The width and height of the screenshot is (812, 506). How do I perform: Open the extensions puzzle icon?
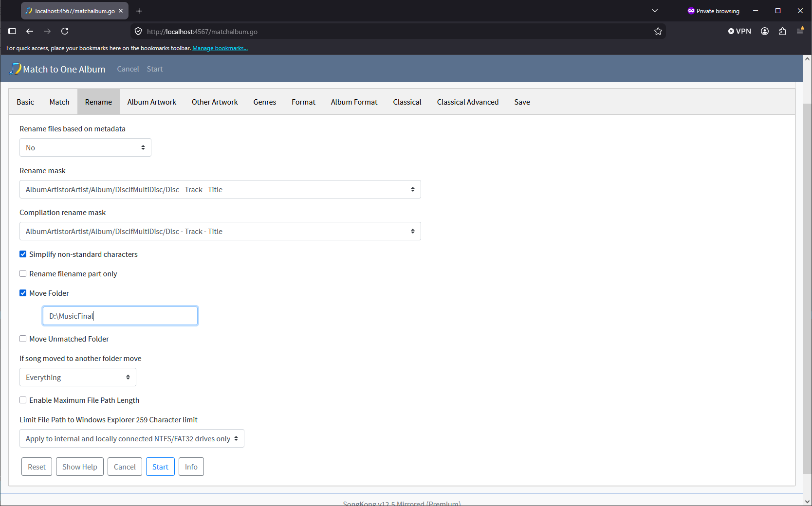click(x=782, y=31)
